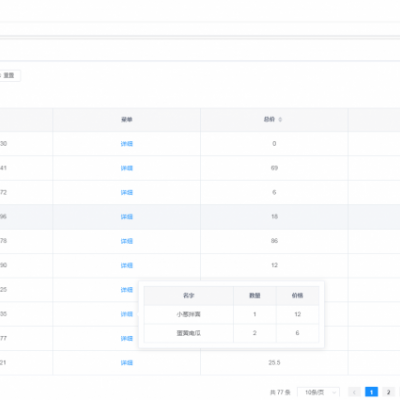Select page 1 in pagination

point(371,392)
